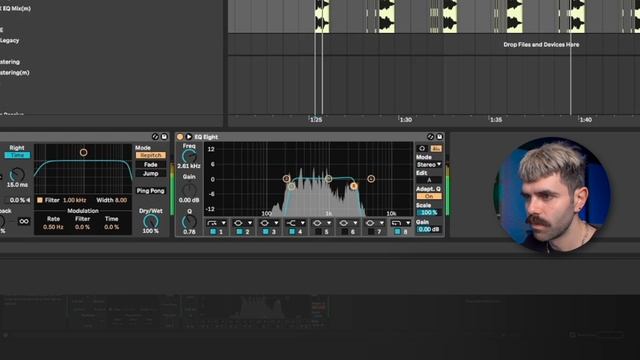
Task: Disable EQ band 3 activator
Action: [266, 231]
